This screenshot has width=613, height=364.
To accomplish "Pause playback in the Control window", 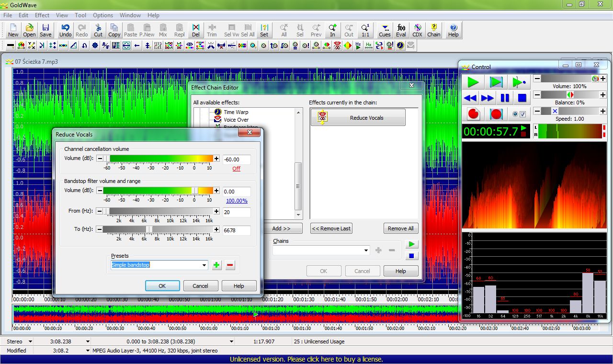I will click(x=505, y=98).
